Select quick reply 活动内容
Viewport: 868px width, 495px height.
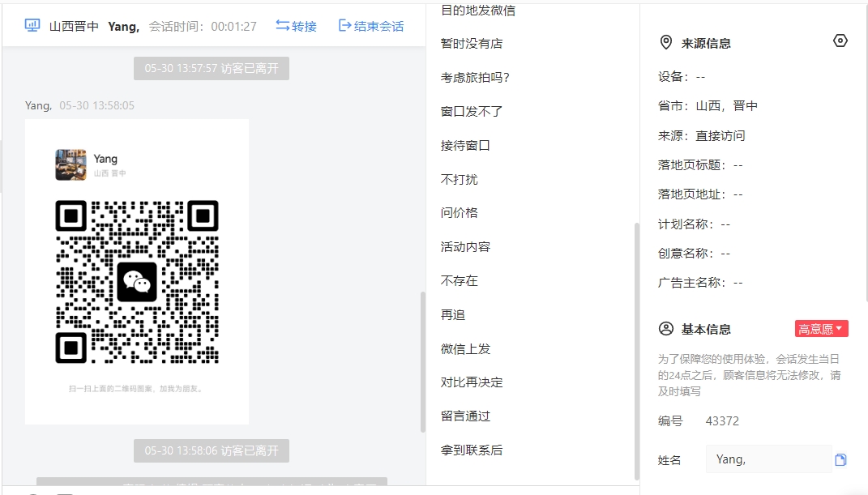465,246
